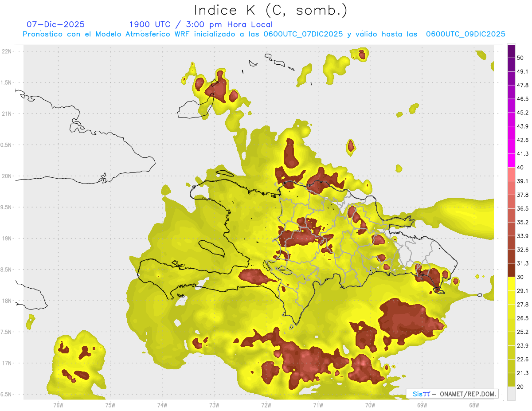The image size is (532, 411).
Task: Click the colorbar value "47.8"
Action: [x=523, y=85]
